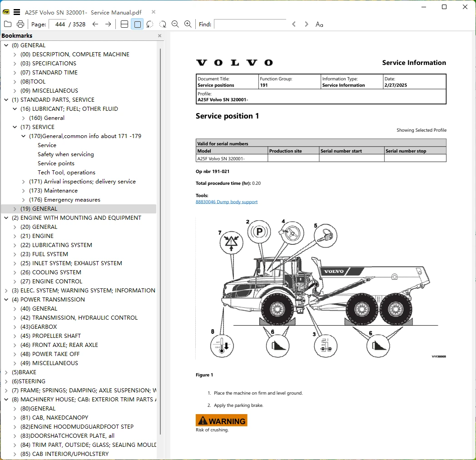Toggle match case Aa option
The width and height of the screenshot is (476, 460).
click(319, 24)
